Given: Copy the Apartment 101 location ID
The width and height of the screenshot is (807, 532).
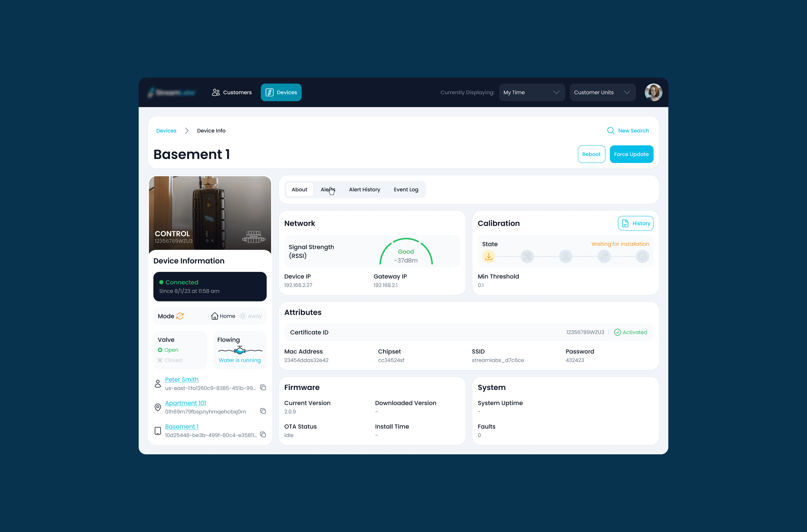Looking at the screenshot, I should click(263, 411).
